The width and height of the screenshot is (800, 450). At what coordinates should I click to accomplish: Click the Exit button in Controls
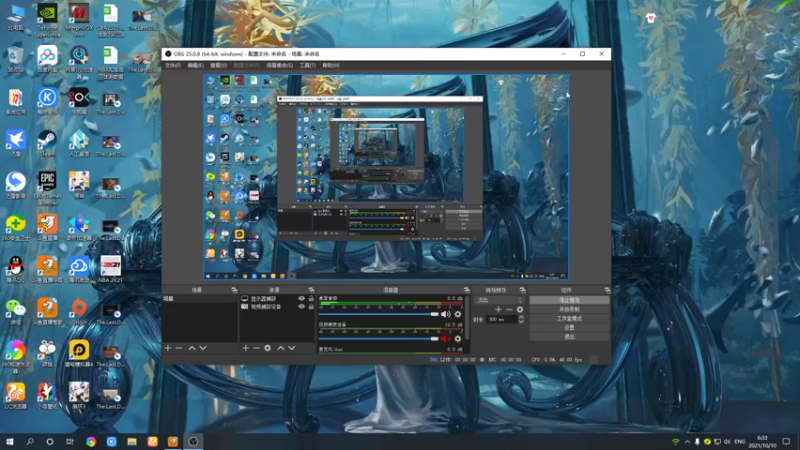(x=569, y=337)
